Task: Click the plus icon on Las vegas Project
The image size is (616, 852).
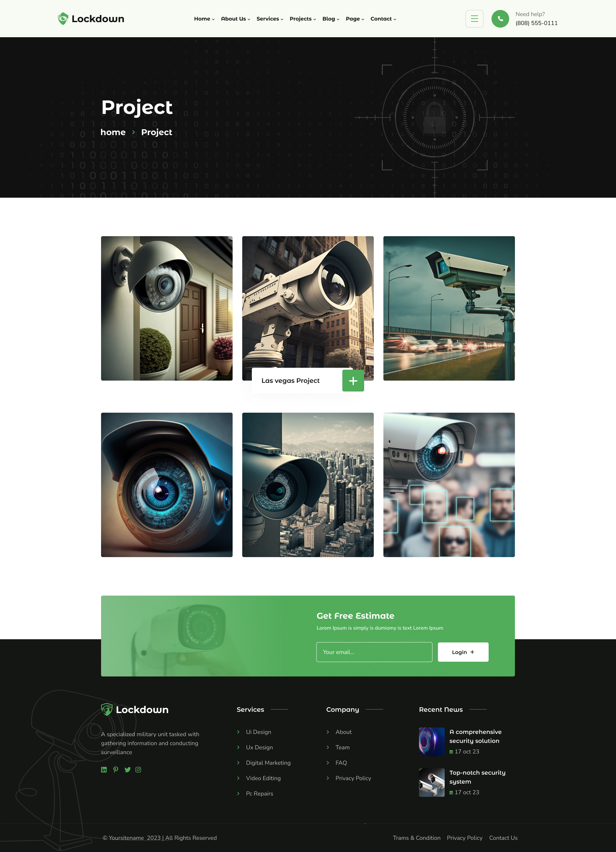Action: (353, 381)
